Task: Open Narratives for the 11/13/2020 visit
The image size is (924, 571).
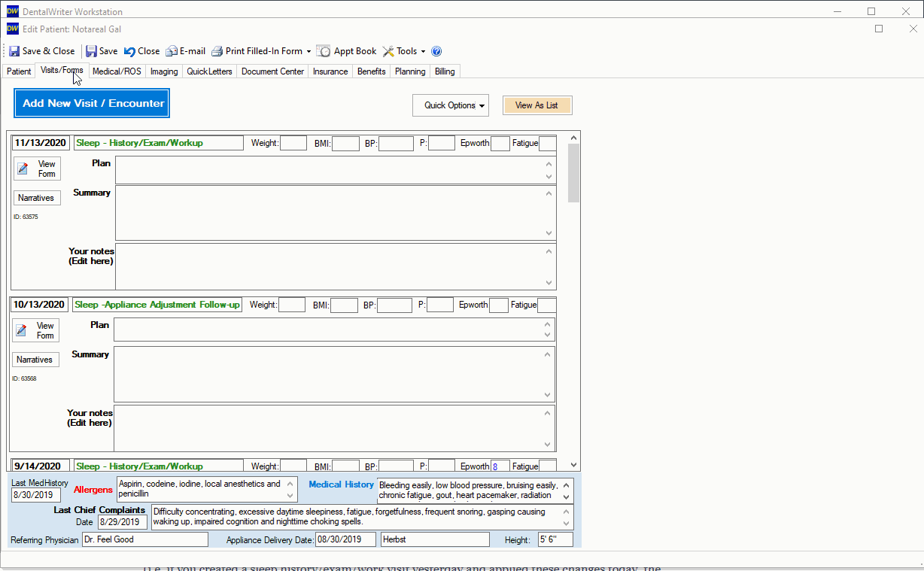Action: 37,198
